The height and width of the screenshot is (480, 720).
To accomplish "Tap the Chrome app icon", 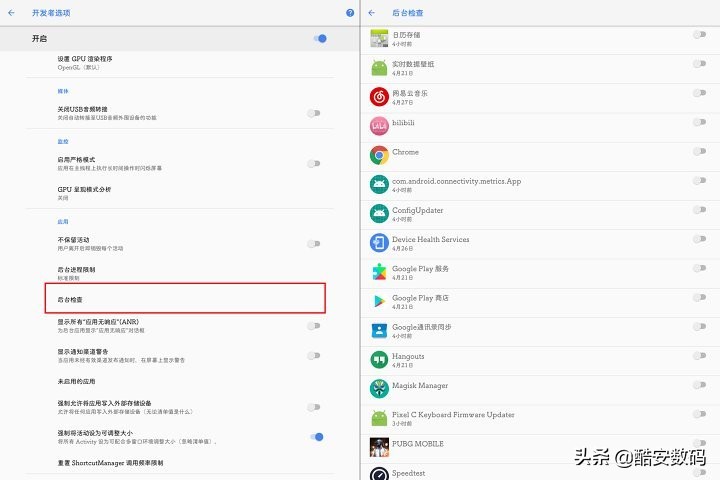I will coord(379,155).
